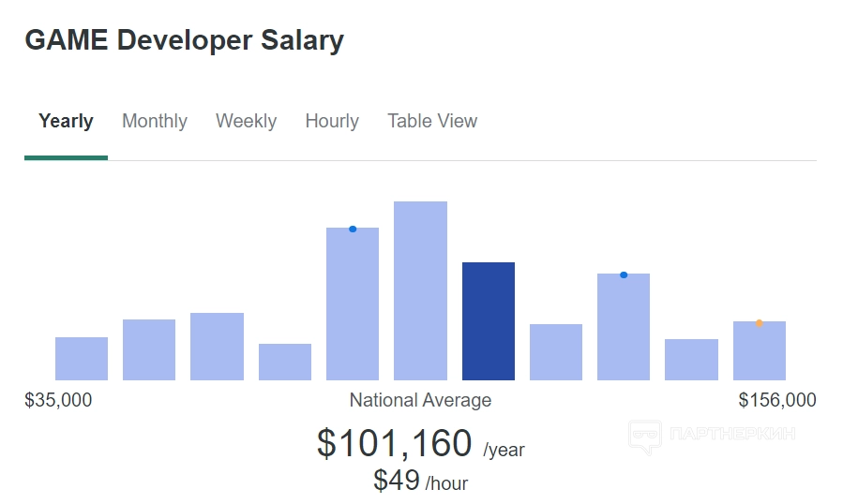
Task: Click the last bar near $156,000
Action: tap(759, 354)
